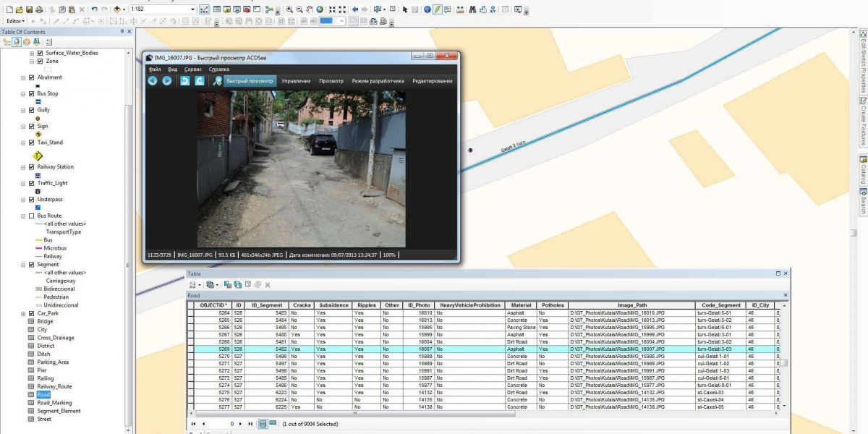Collapse the Underpass layer tree node
The height and width of the screenshot is (434, 868).
(x=23, y=200)
